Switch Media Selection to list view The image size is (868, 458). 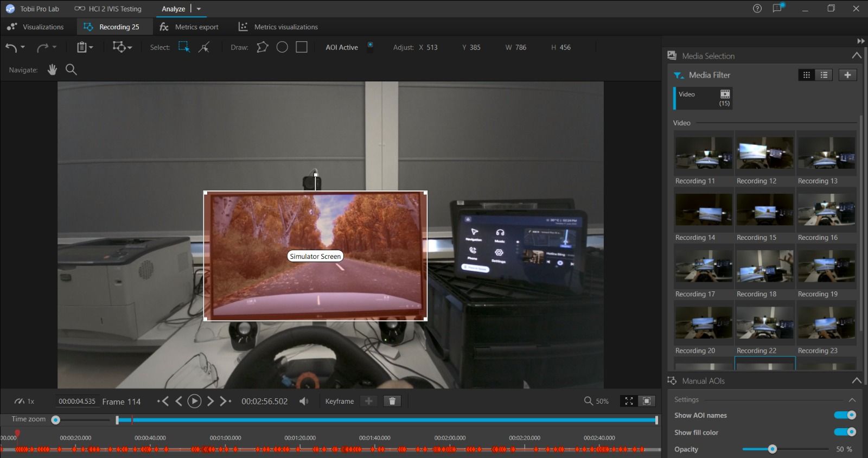click(x=824, y=75)
